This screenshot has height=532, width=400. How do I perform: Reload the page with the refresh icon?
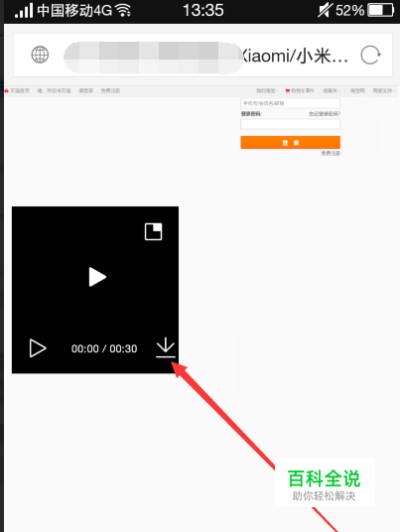tap(370, 55)
